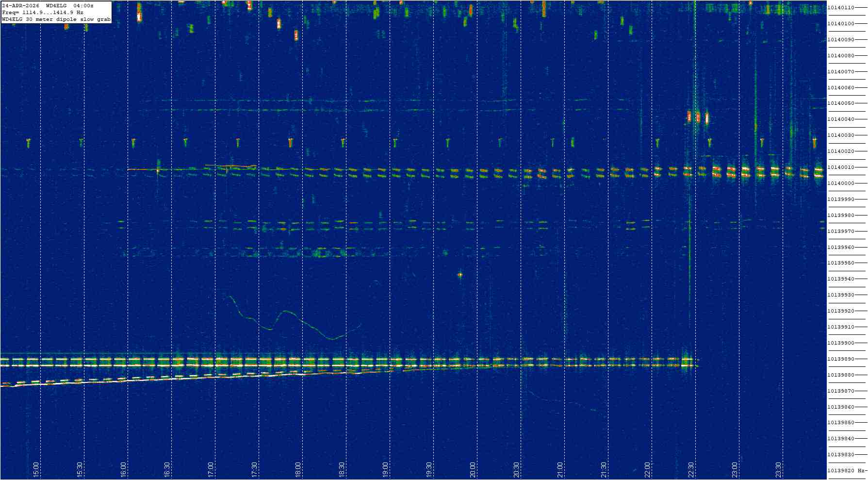Select the 16:30 time axis marker
Screen dimensions: 868x480
point(167,469)
